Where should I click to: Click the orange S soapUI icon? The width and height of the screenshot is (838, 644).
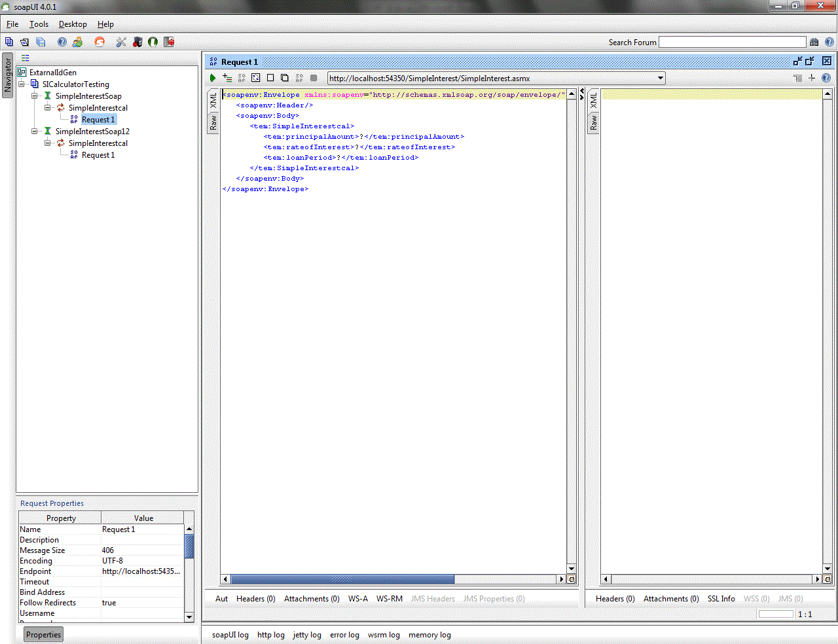[x=100, y=42]
